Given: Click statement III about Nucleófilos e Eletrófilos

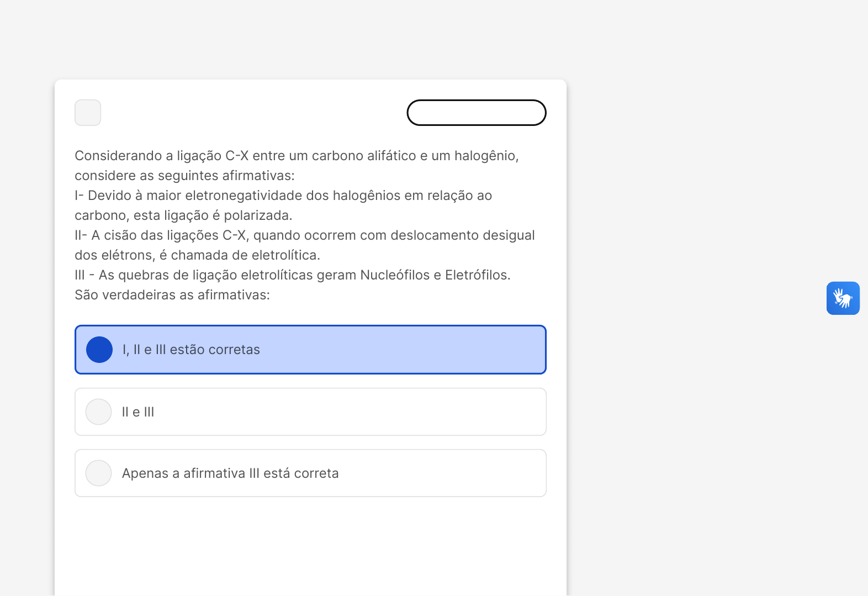Looking at the screenshot, I should 293,275.
